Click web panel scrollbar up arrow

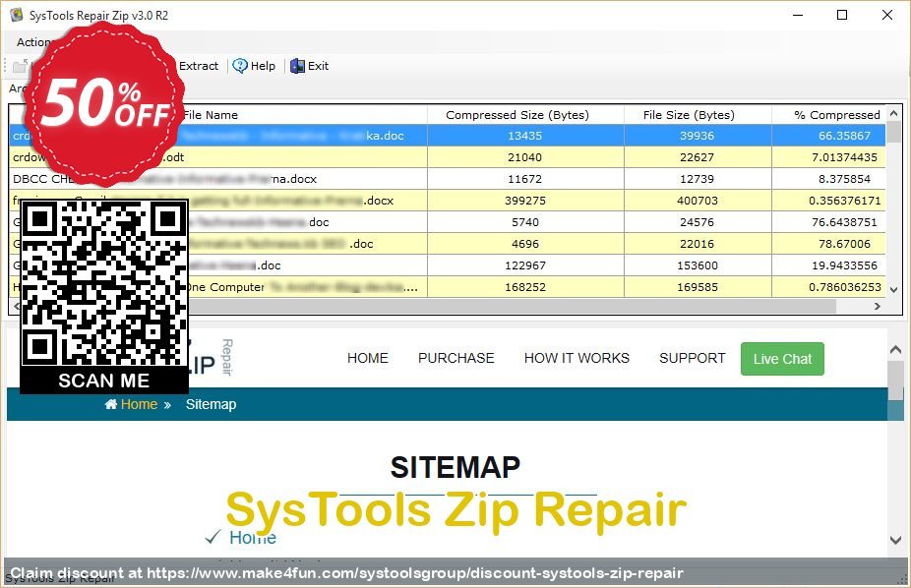895,349
